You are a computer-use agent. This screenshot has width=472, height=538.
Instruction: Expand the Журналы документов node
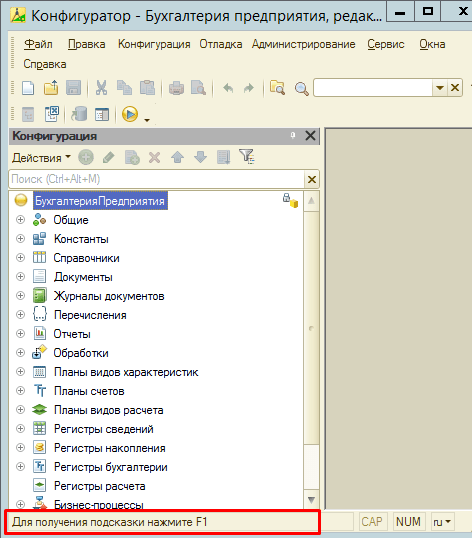pos(21,295)
